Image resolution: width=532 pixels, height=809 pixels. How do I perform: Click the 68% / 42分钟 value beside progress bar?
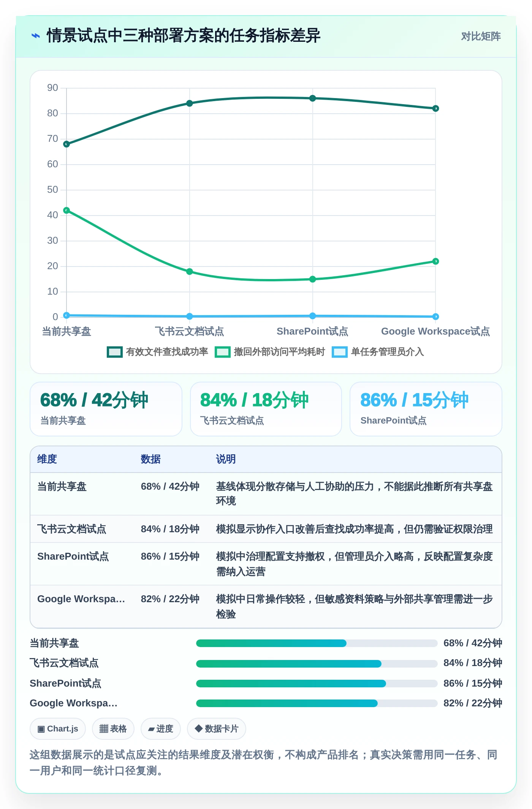pyautogui.click(x=473, y=643)
